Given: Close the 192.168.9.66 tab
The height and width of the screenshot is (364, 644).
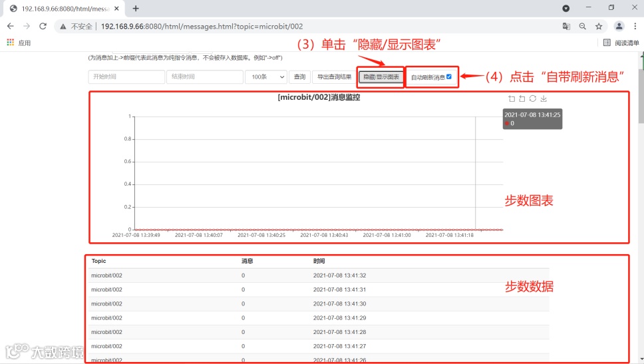Looking at the screenshot, I should point(116,8).
